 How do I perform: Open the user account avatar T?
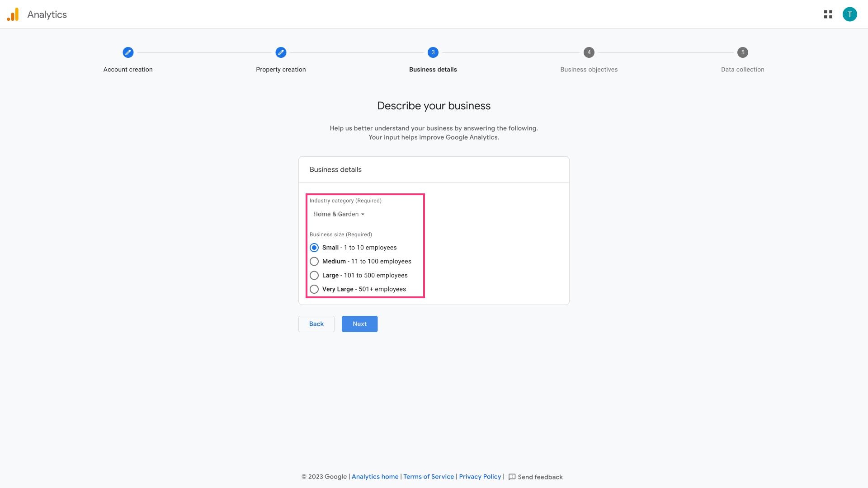(x=849, y=14)
